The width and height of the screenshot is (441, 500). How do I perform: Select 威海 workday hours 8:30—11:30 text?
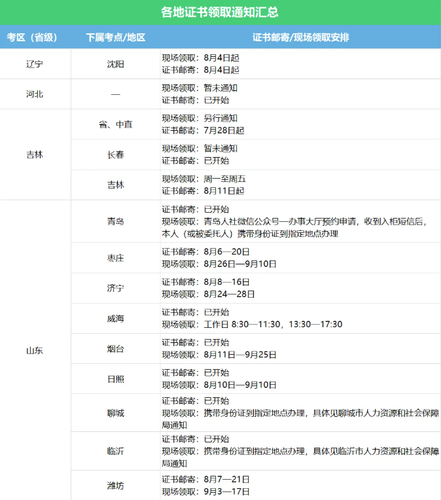pos(252,324)
